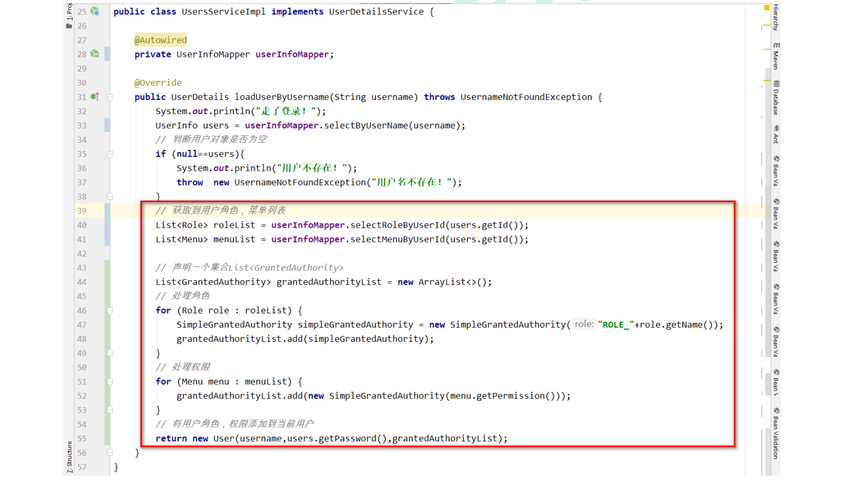This screenshot has width=868, height=484.
Task: Click the throw keyword on line 37
Action: [x=190, y=183]
